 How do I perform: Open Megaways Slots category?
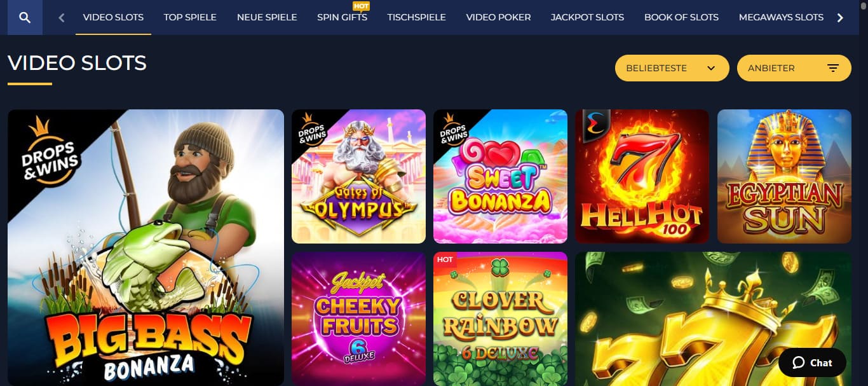(x=781, y=17)
